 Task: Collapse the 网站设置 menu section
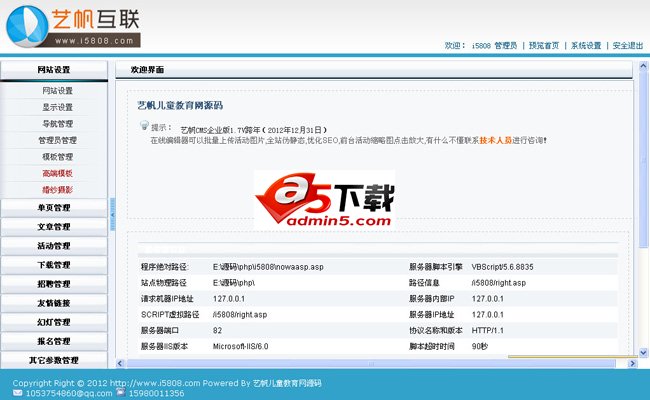click(54, 70)
